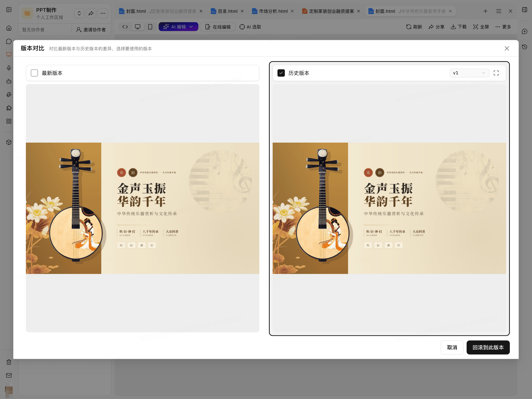Open trash icon in sidebar

coord(9,362)
